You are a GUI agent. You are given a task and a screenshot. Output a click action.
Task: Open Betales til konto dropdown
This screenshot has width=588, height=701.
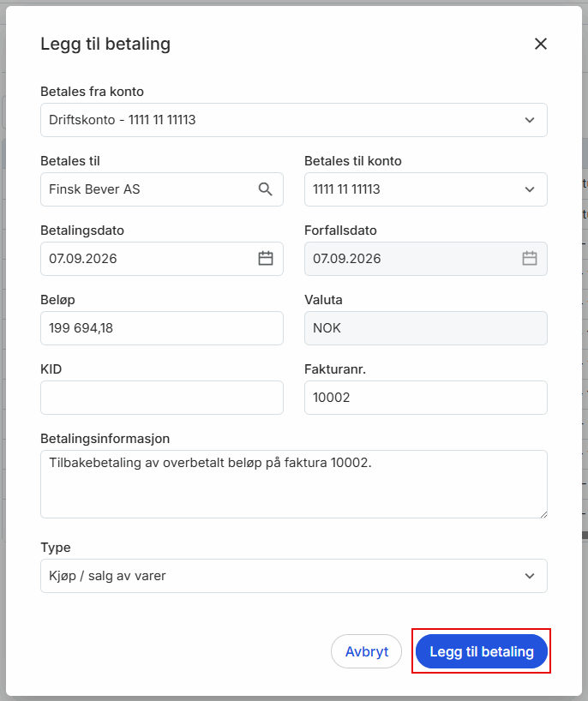426,189
